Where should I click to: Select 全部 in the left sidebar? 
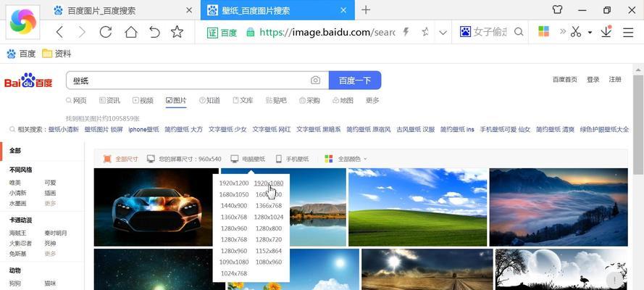coord(15,151)
